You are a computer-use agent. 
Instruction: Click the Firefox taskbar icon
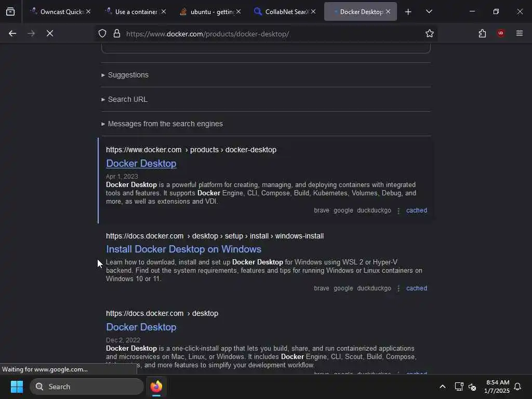[156, 387]
